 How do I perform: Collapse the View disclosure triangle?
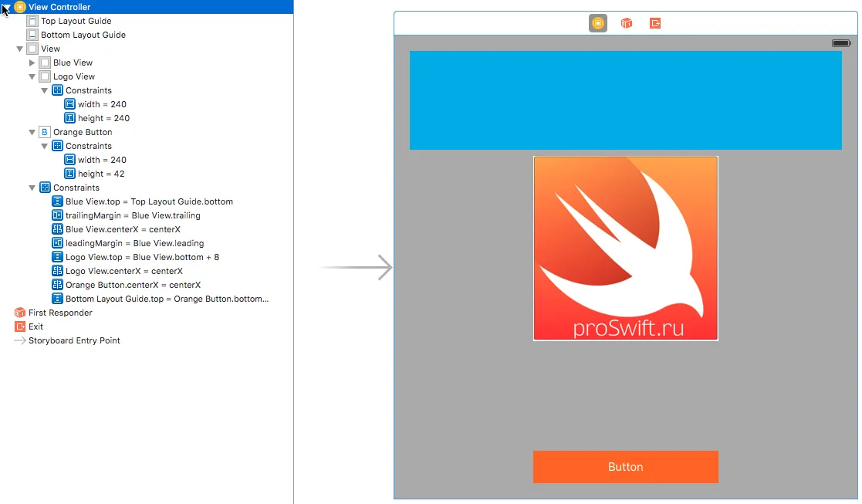tap(20, 49)
